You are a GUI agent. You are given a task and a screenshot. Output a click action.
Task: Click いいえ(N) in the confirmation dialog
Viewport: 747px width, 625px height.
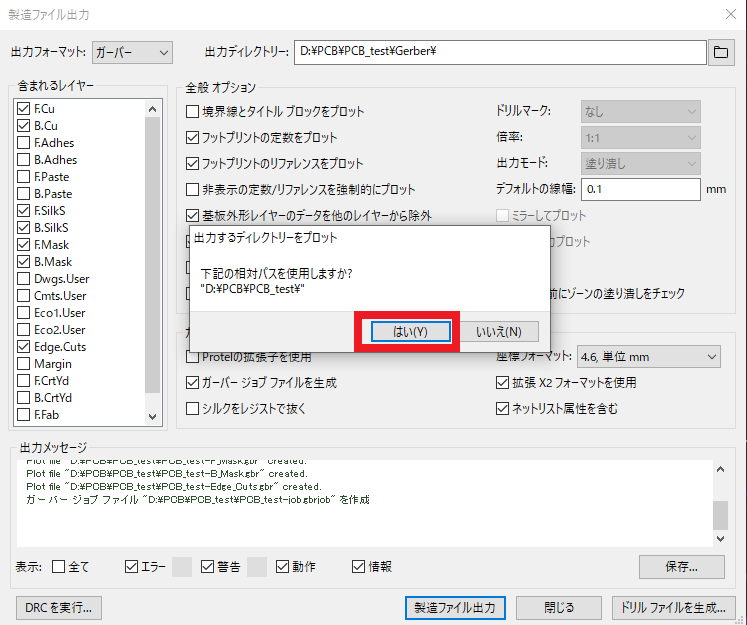click(499, 331)
